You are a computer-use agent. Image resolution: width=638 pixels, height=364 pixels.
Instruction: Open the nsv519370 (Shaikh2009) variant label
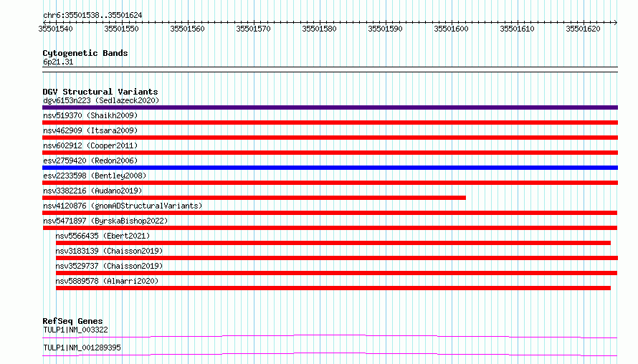(x=90, y=115)
